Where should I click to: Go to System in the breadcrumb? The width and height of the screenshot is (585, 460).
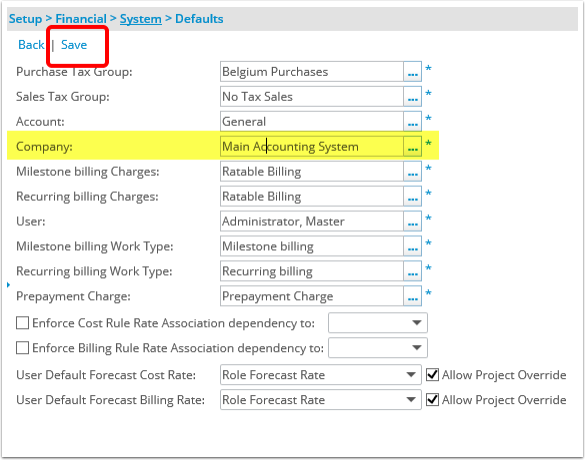point(141,19)
